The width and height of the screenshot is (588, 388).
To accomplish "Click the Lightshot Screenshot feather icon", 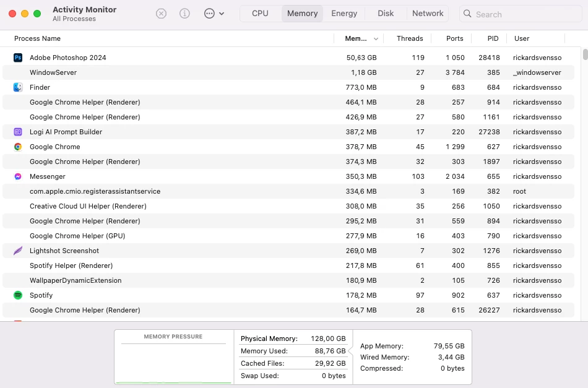I will point(17,251).
